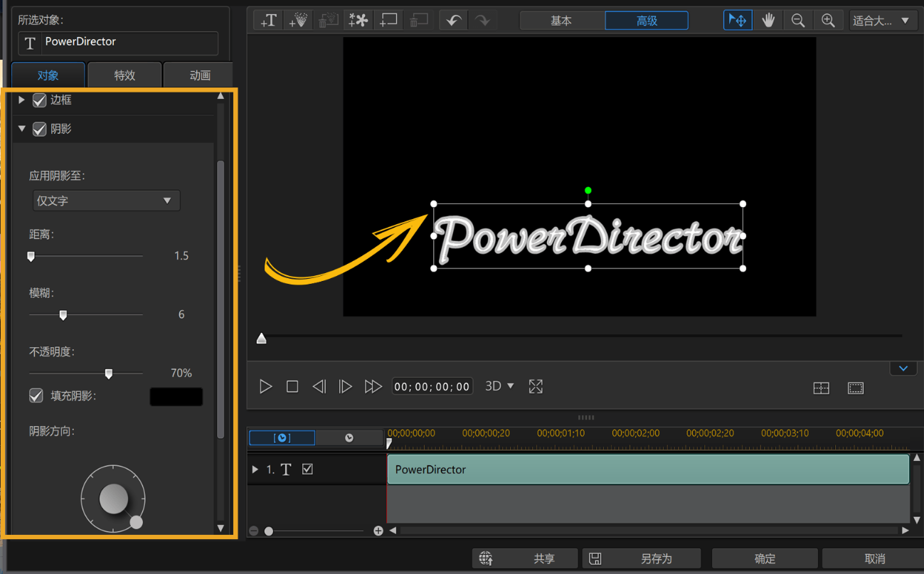Click the 模糊 slider handle
The height and width of the screenshot is (574, 924).
[63, 314]
